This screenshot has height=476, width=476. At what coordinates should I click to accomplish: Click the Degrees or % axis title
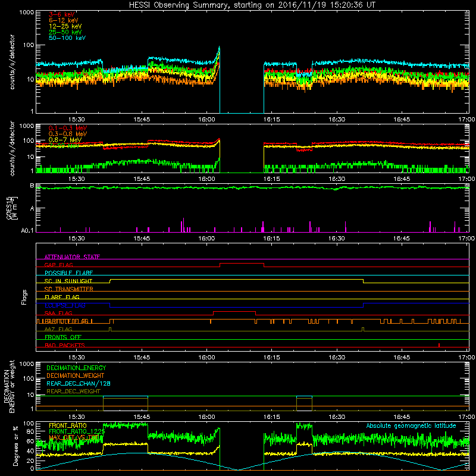(x=15, y=446)
